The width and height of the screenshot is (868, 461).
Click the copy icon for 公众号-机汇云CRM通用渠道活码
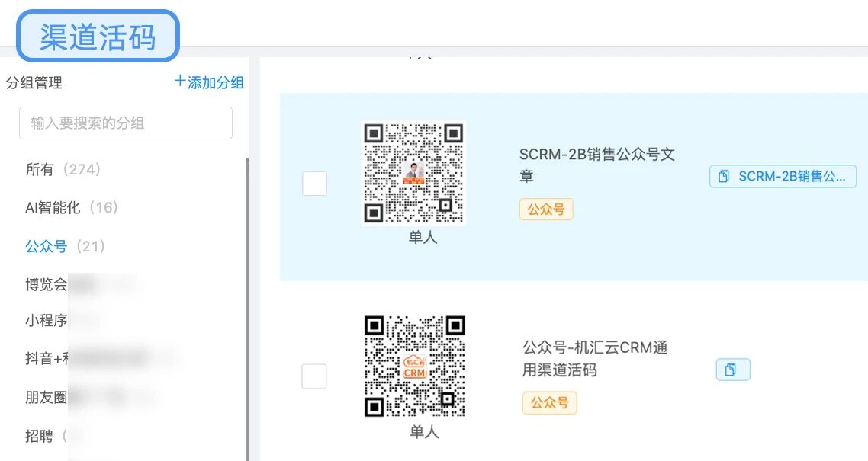pyautogui.click(x=732, y=370)
